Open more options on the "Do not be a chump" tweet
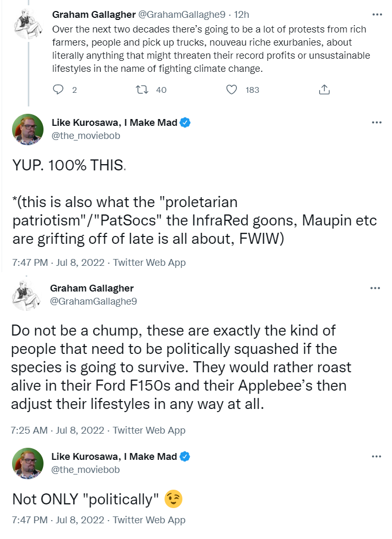Screen dimensions: 392x539 click(x=375, y=288)
